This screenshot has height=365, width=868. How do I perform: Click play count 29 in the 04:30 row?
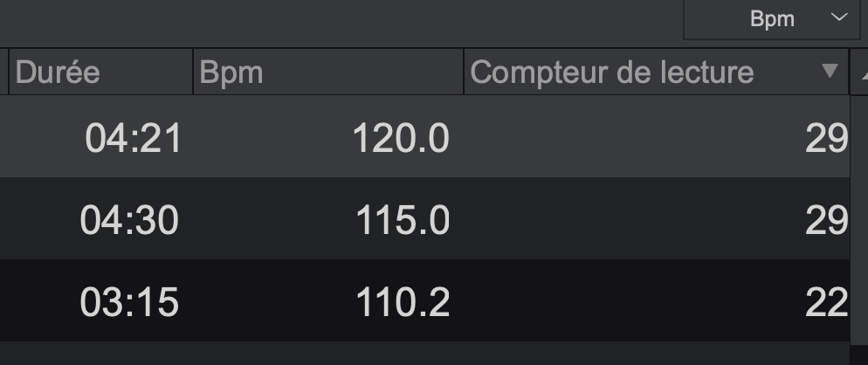tap(826, 220)
